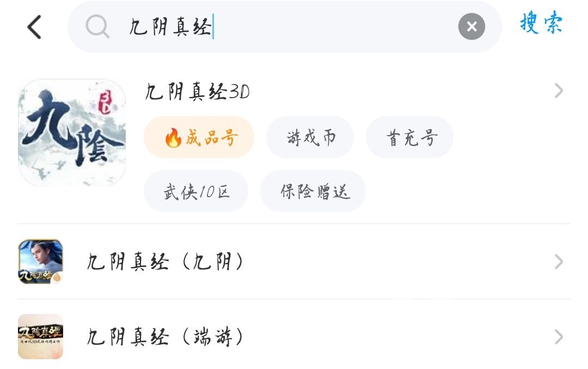Open the 九阴真经3D game icon

click(x=72, y=132)
